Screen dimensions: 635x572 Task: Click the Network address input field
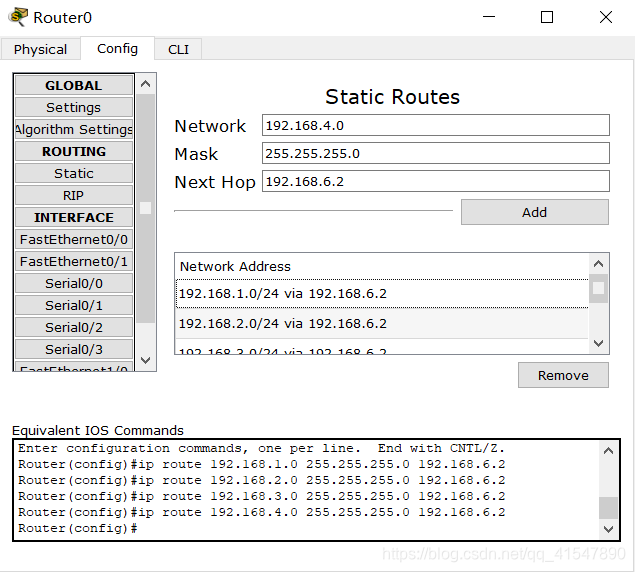(436, 125)
